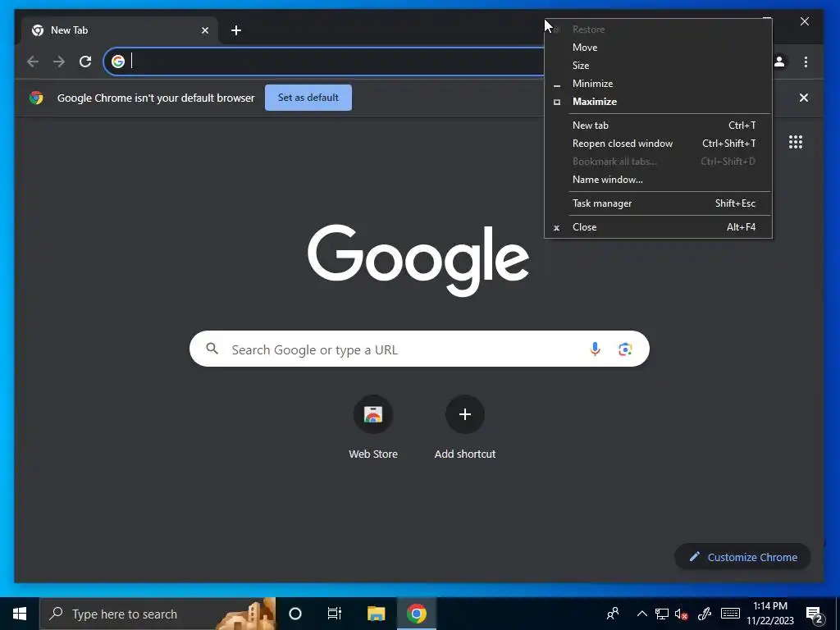This screenshot has height=630, width=840.
Task: Select New tab menu entry
Action: coord(658,126)
